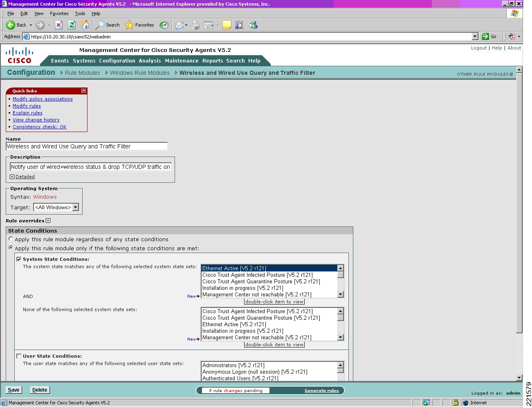The height and width of the screenshot is (408, 532).
Task: Click the Logout link
Action: [x=478, y=48]
